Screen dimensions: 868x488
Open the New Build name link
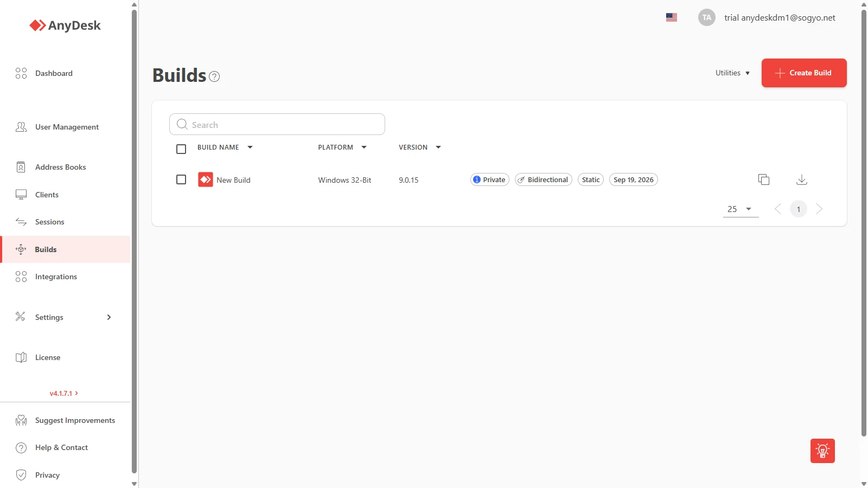pyautogui.click(x=233, y=180)
